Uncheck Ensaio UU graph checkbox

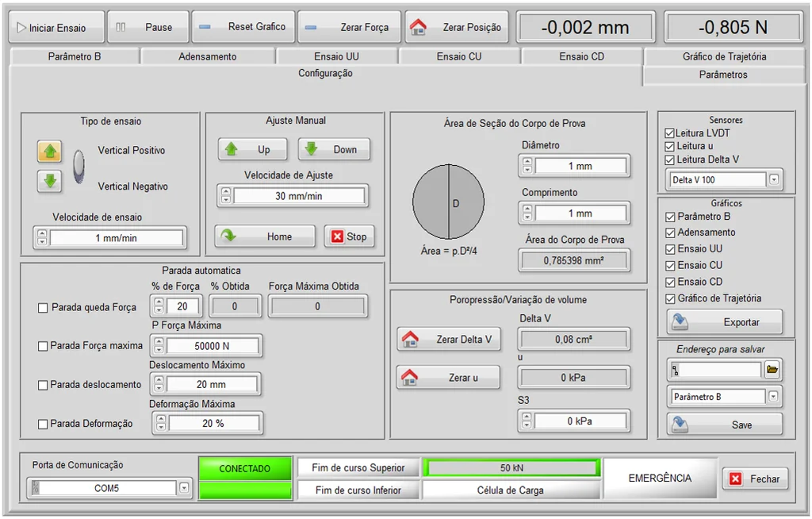coord(670,249)
